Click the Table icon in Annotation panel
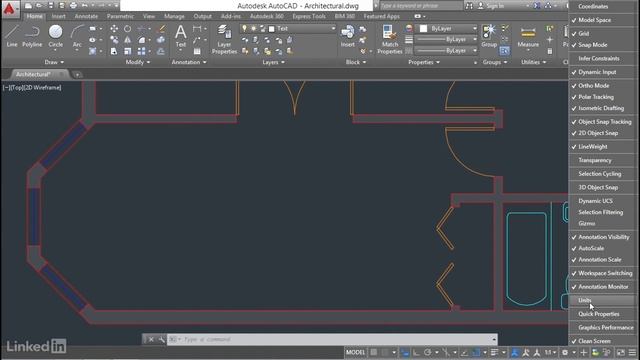The image size is (640, 360). [197, 51]
